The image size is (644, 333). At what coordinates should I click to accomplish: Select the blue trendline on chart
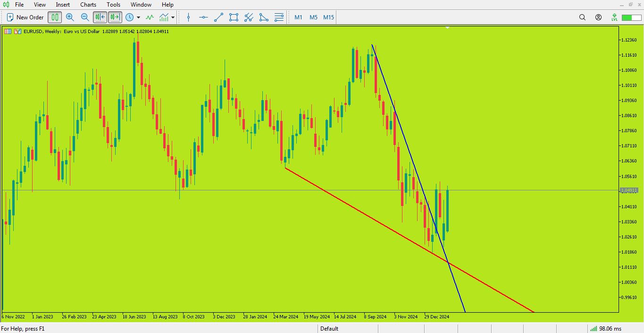418,178
